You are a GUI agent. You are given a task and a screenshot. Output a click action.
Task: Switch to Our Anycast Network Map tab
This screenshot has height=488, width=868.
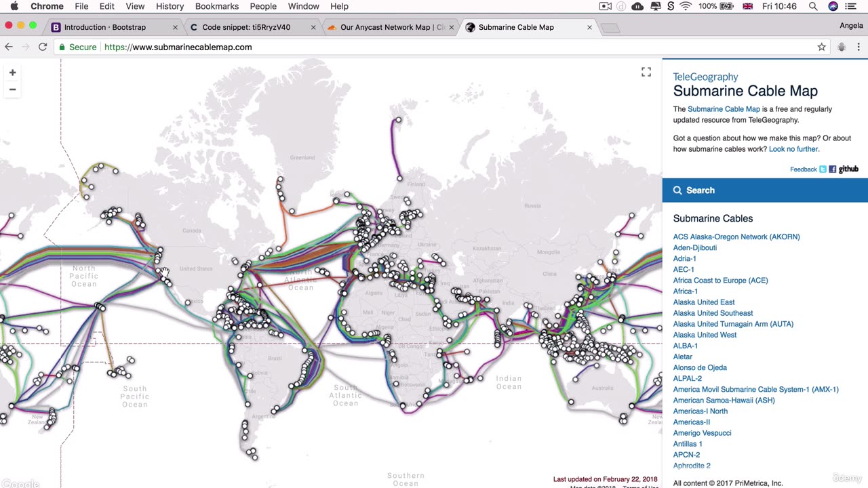click(x=392, y=27)
